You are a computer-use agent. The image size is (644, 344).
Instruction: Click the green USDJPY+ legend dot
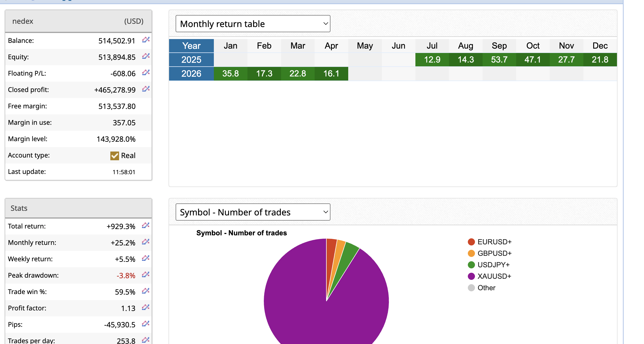click(471, 265)
